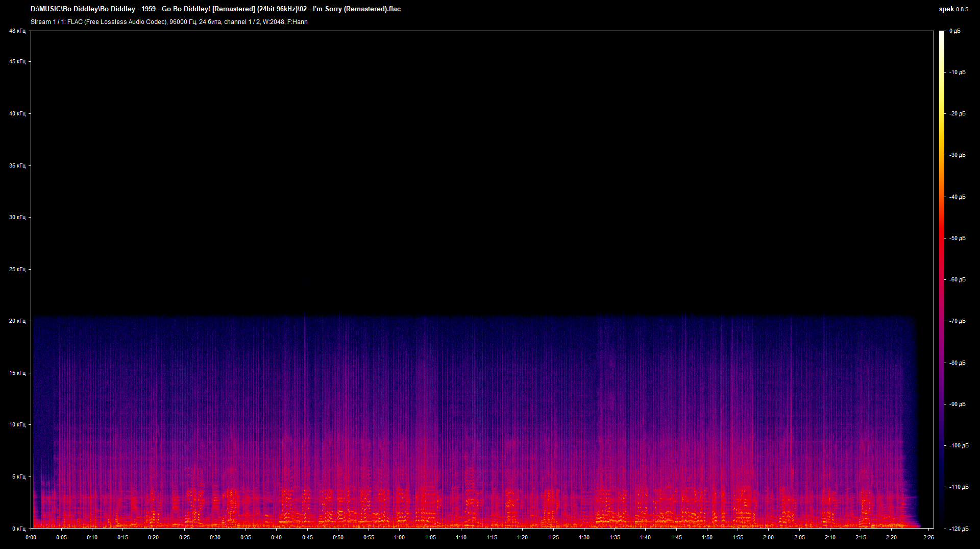Select the -30 дБ scale label
The width and height of the screenshot is (980, 549).
click(x=957, y=155)
